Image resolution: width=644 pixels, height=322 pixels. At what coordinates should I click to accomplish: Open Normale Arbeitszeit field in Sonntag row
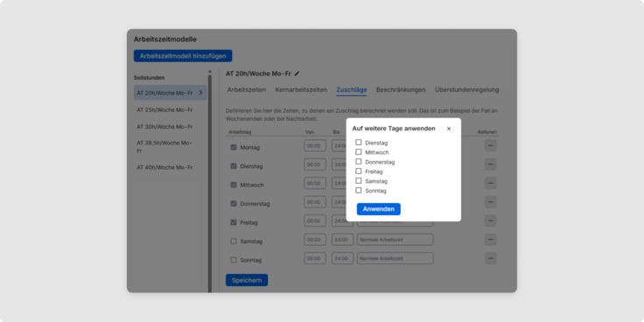pyautogui.click(x=395, y=258)
